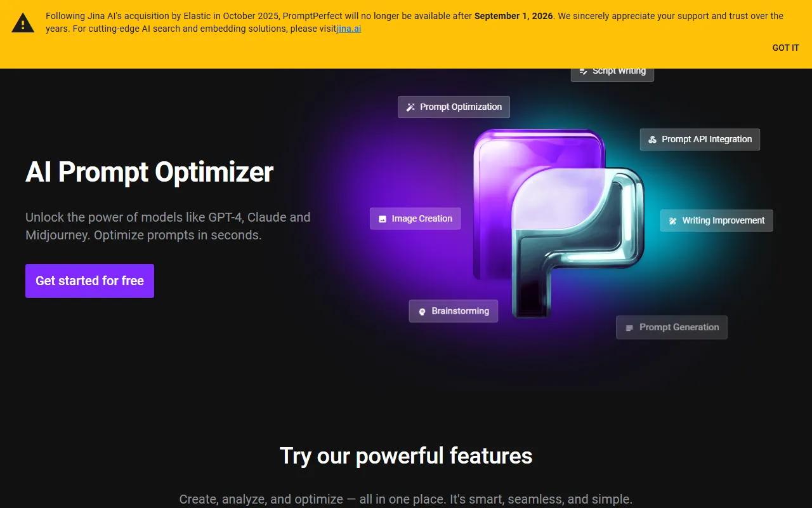Click the AI Prompt Optimizer heading
Screen dimensions: 812x508
[149, 172]
